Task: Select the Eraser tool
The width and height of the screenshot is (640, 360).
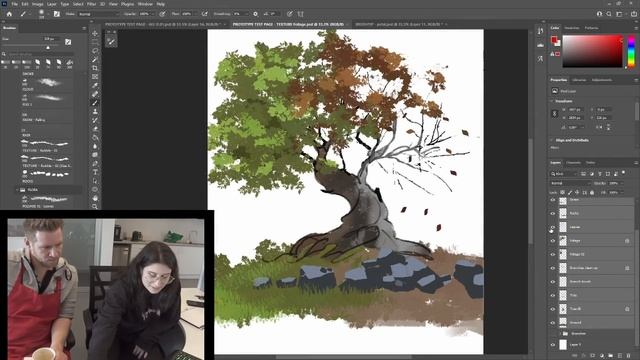Action: point(95,129)
